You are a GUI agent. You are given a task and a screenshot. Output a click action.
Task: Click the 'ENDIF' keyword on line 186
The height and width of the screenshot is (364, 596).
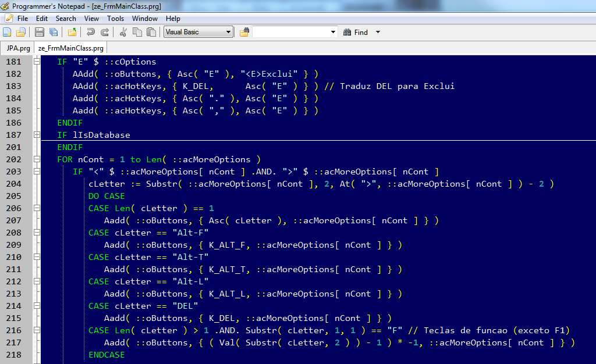coord(70,123)
